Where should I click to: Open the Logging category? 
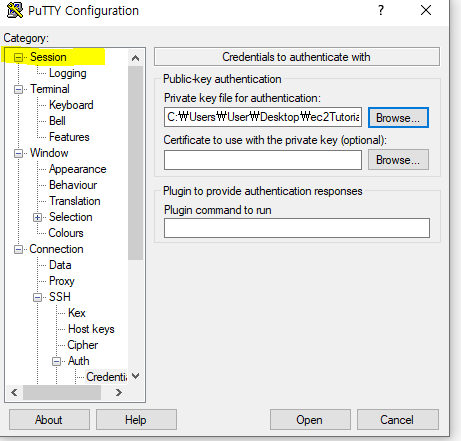(x=68, y=73)
